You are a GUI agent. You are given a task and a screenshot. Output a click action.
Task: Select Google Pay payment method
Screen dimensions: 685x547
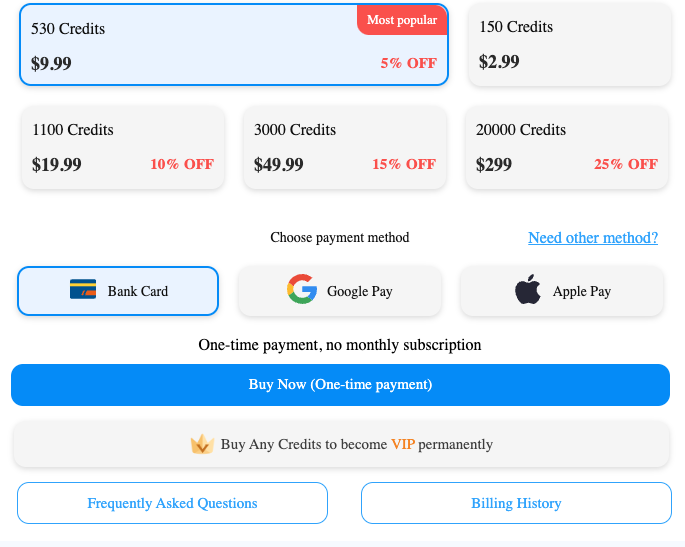click(x=340, y=291)
